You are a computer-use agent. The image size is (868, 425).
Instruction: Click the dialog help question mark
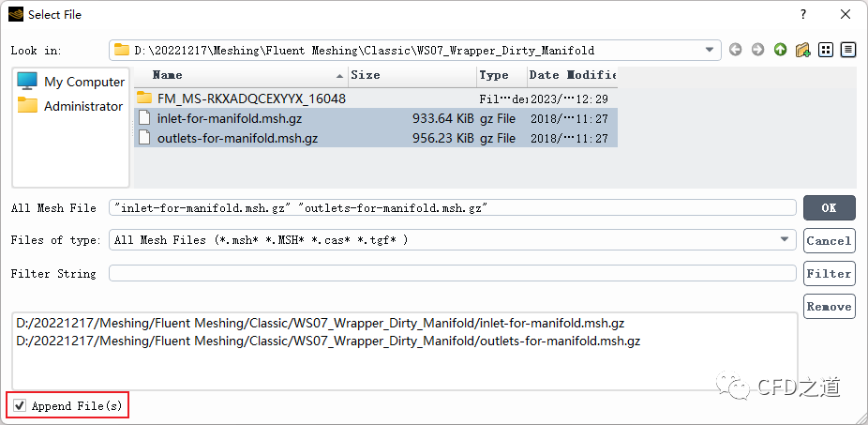pos(802,14)
